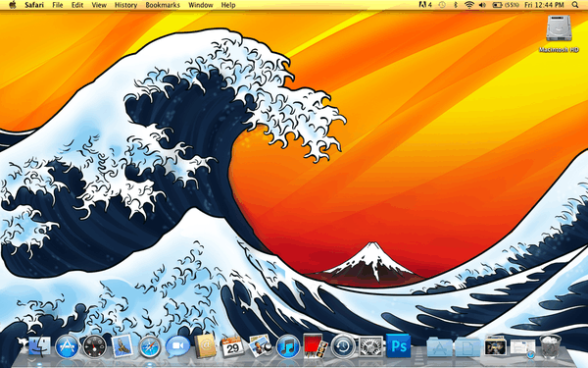Launch Photoshop from the Dock
The image size is (588, 368).
point(398,345)
